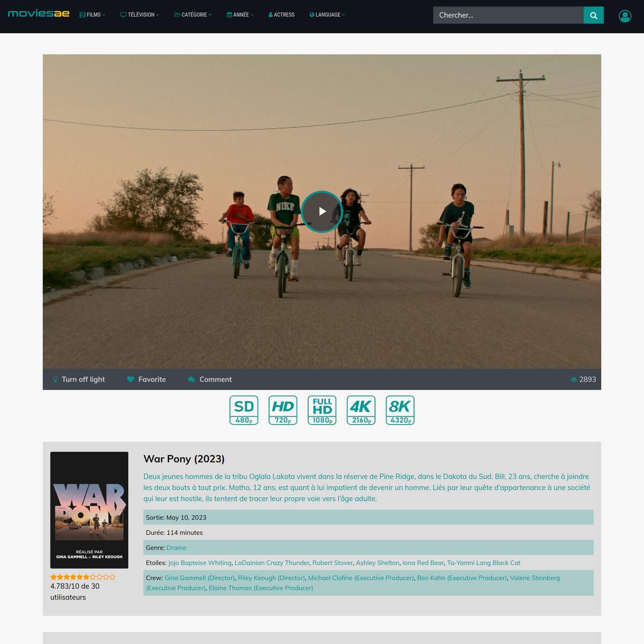This screenshot has width=644, height=644.
Task: Click the 4.783/10 rating text
Action: pyautogui.click(x=75, y=591)
